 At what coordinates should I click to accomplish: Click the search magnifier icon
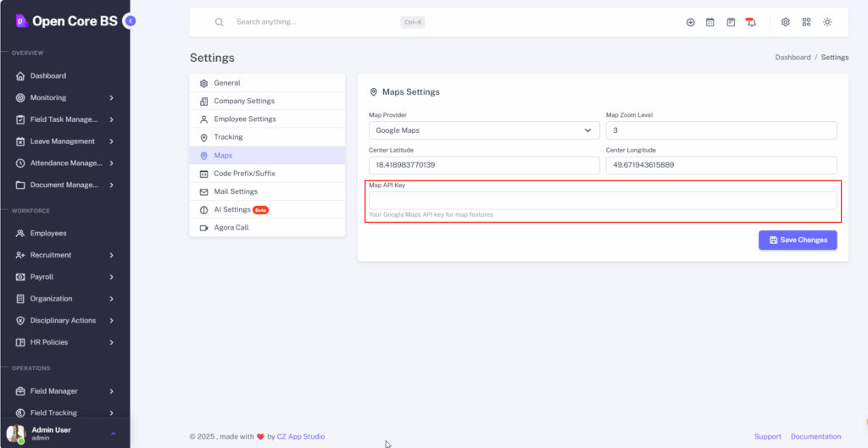[220, 22]
